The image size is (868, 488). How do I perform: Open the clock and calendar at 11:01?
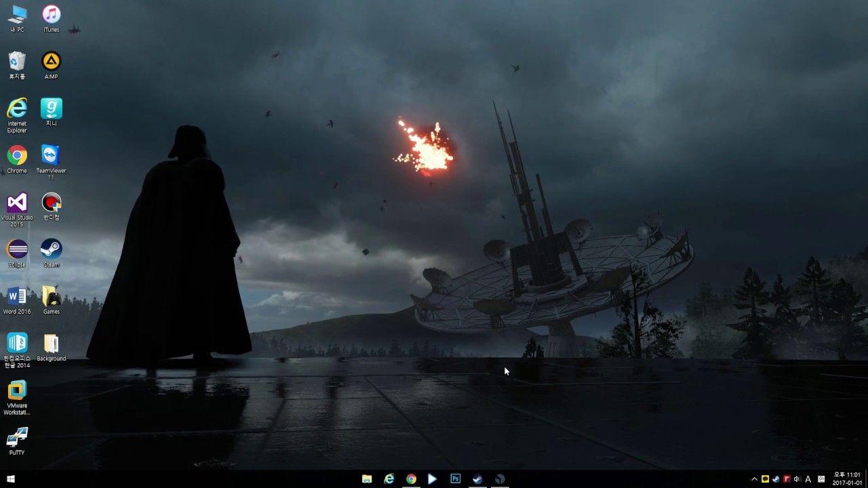pyautogui.click(x=847, y=479)
